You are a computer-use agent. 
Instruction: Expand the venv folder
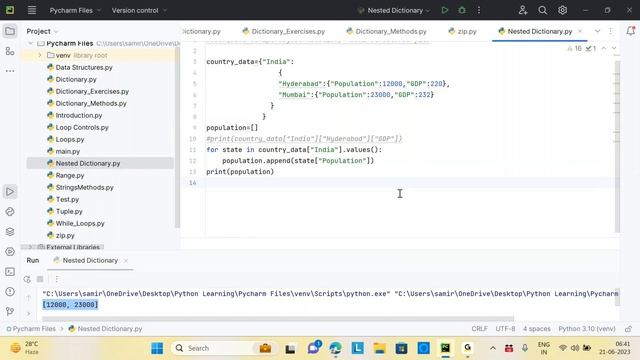40,55
